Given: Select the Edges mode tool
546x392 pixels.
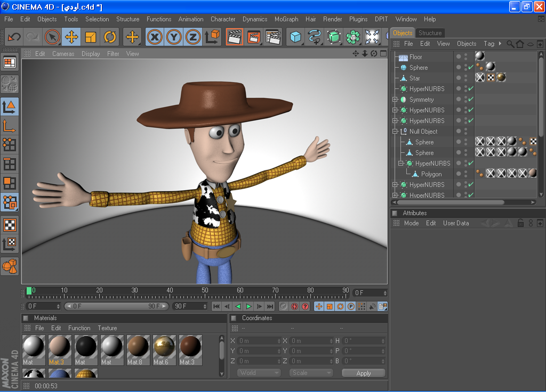Looking at the screenshot, I should tap(10, 164).
